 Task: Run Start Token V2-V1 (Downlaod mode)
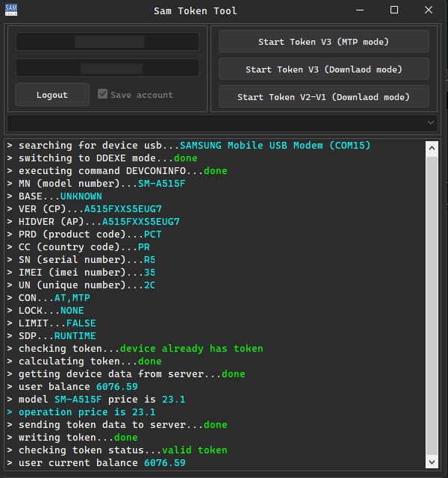pos(323,97)
